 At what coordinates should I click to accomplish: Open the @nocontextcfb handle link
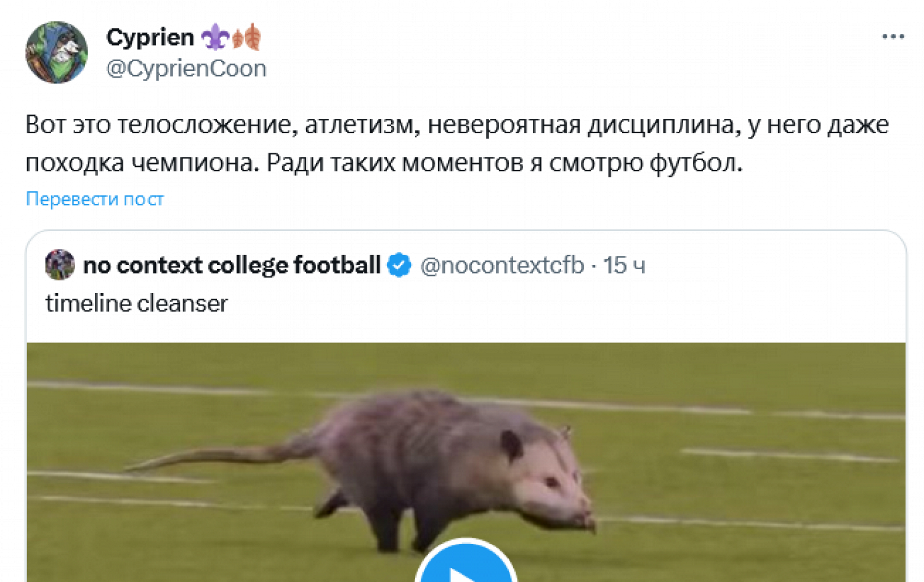pos(502,265)
